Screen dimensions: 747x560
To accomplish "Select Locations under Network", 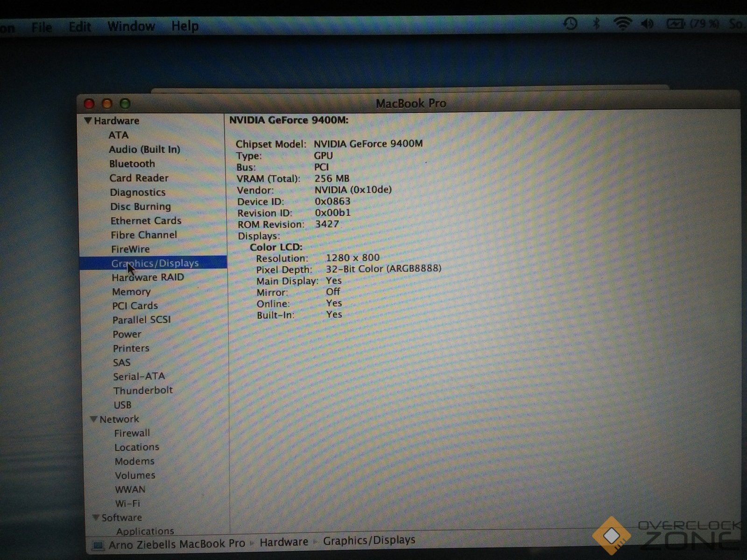I will (x=137, y=447).
